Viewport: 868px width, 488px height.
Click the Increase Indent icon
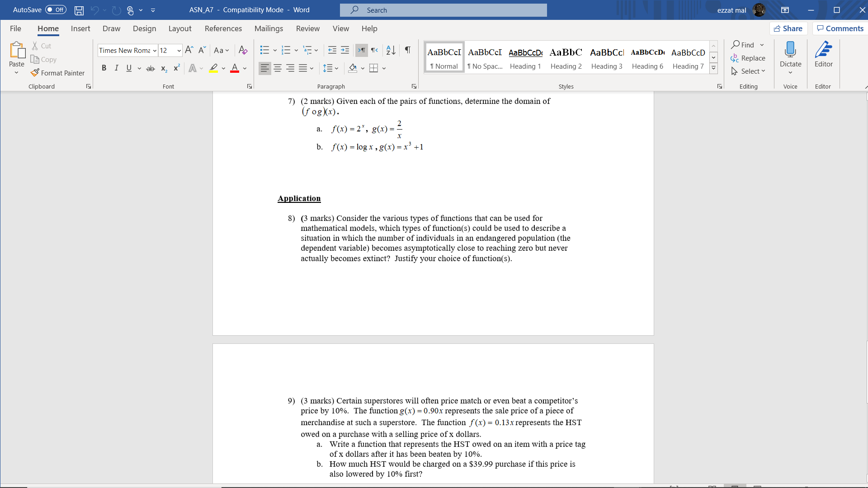(x=345, y=50)
